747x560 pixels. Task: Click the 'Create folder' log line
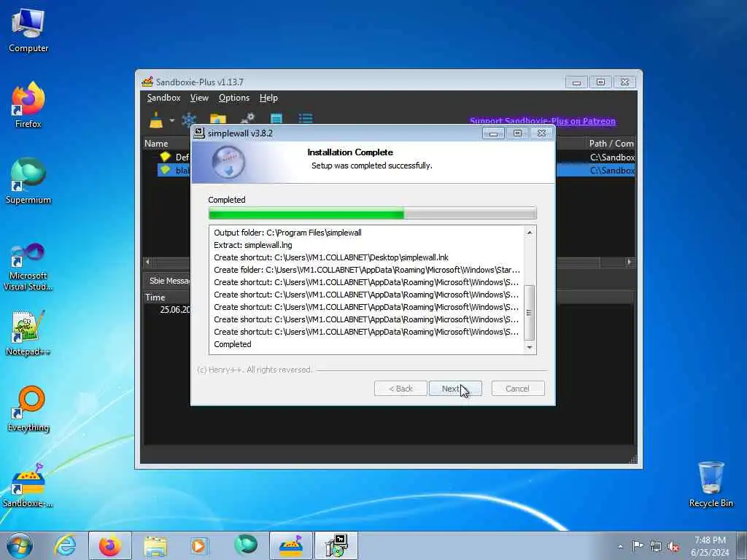click(x=367, y=270)
